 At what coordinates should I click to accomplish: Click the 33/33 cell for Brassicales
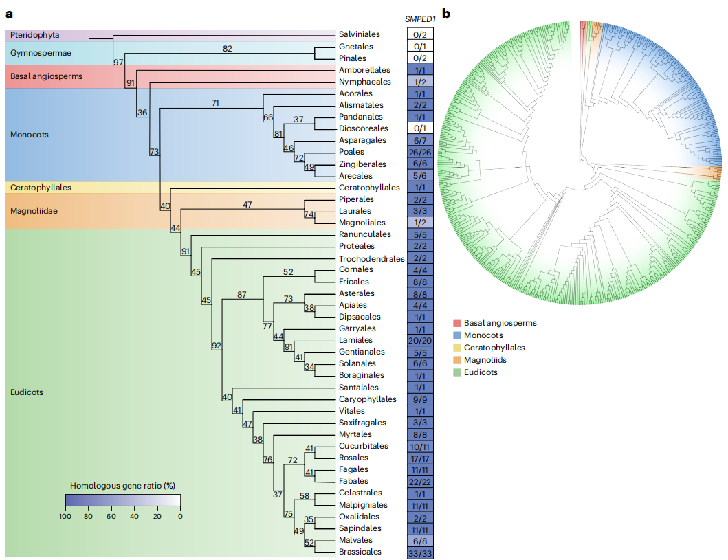[x=421, y=552]
